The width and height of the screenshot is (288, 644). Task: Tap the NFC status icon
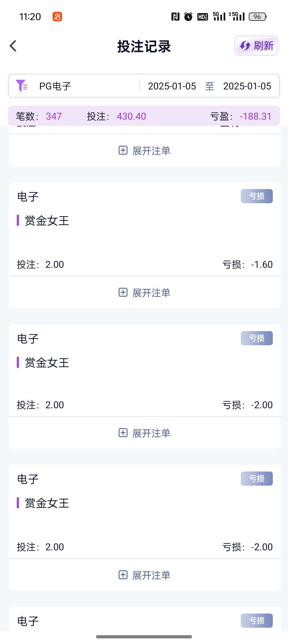[175, 17]
